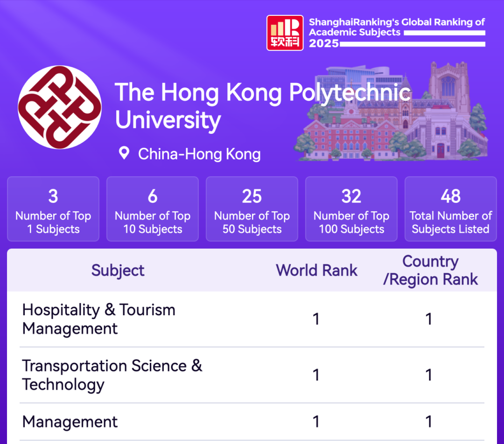The height and width of the screenshot is (444, 504).
Task: Click the "World Rank" column header
Action: point(316,270)
